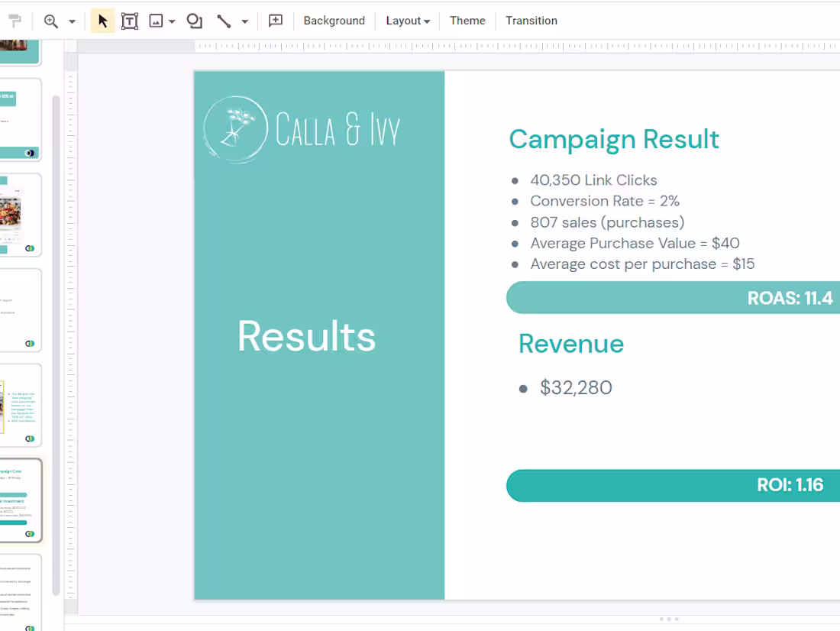Click the text box tool

129,21
